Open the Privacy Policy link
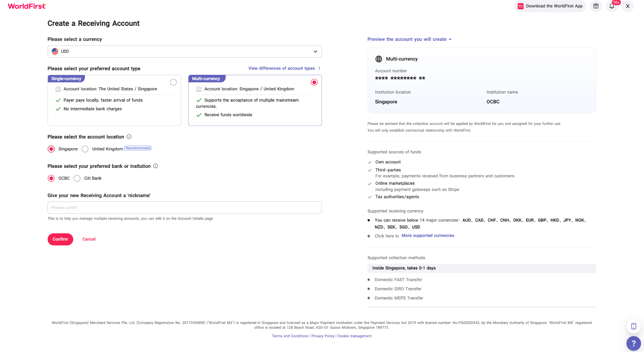This screenshot has height=352, width=644. tap(323, 336)
